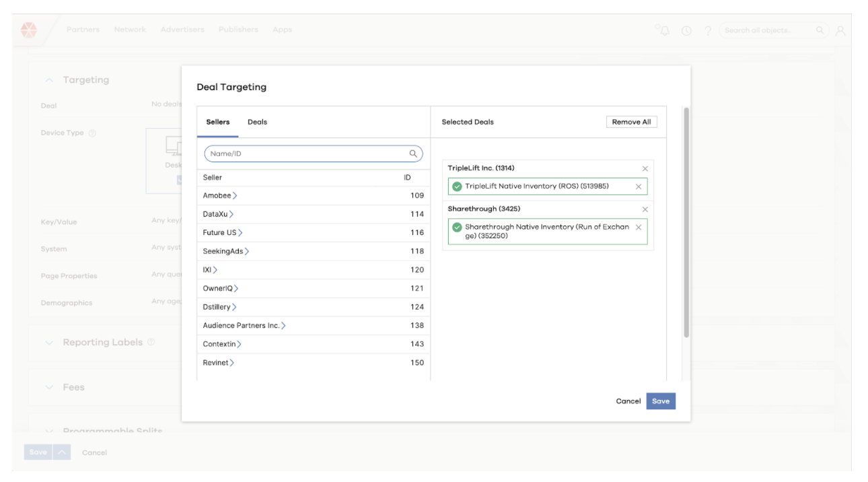Click the Selected Deals heading
This screenshot has width=868, height=482.
[x=468, y=123]
